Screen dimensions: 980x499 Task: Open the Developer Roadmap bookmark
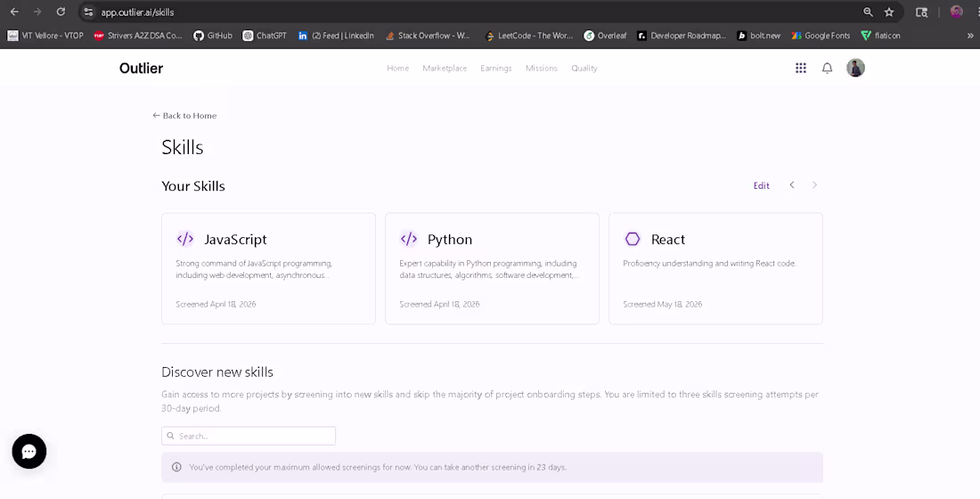pos(682,36)
